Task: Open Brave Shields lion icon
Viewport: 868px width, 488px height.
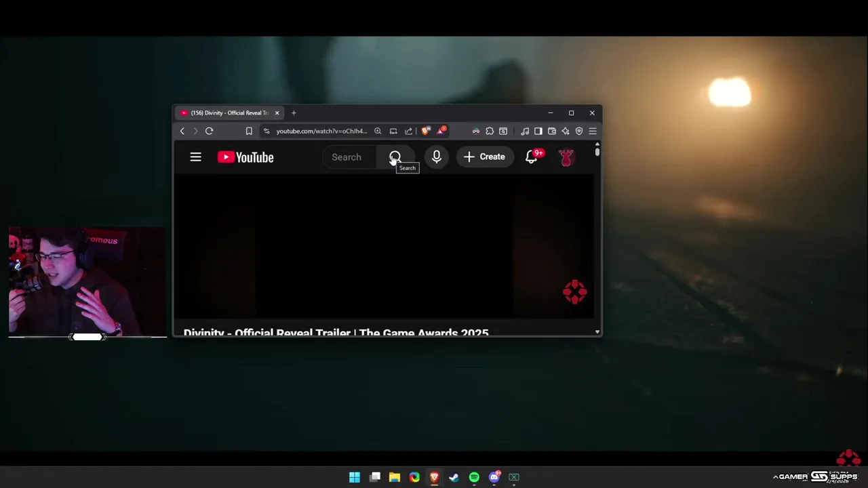Action: click(x=425, y=131)
